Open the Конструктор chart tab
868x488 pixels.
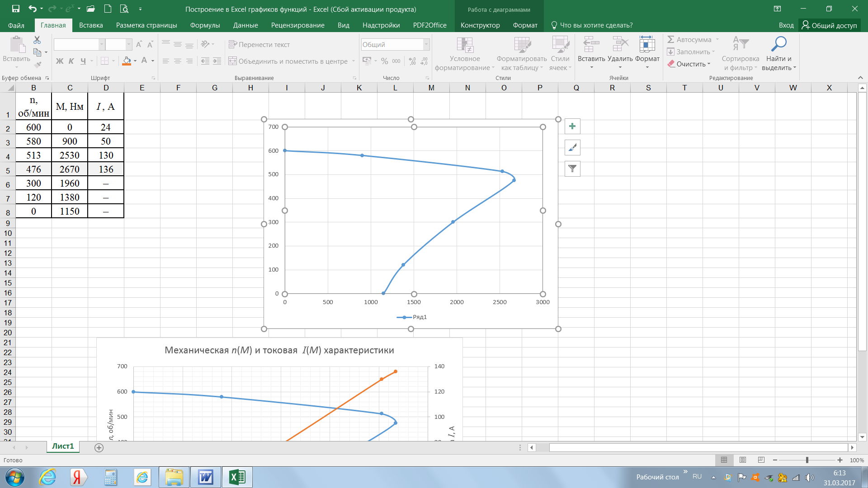(480, 25)
